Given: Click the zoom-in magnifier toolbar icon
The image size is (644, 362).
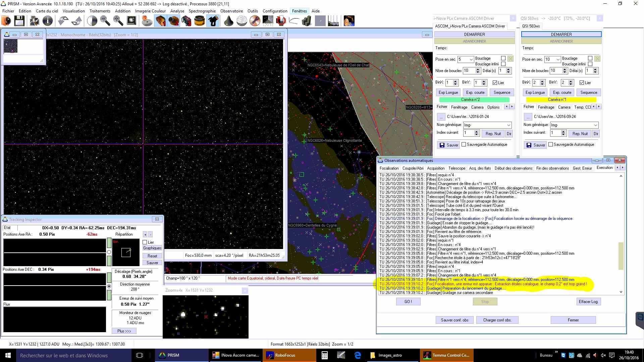Looking at the screenshot, I should tap(118, 21).
